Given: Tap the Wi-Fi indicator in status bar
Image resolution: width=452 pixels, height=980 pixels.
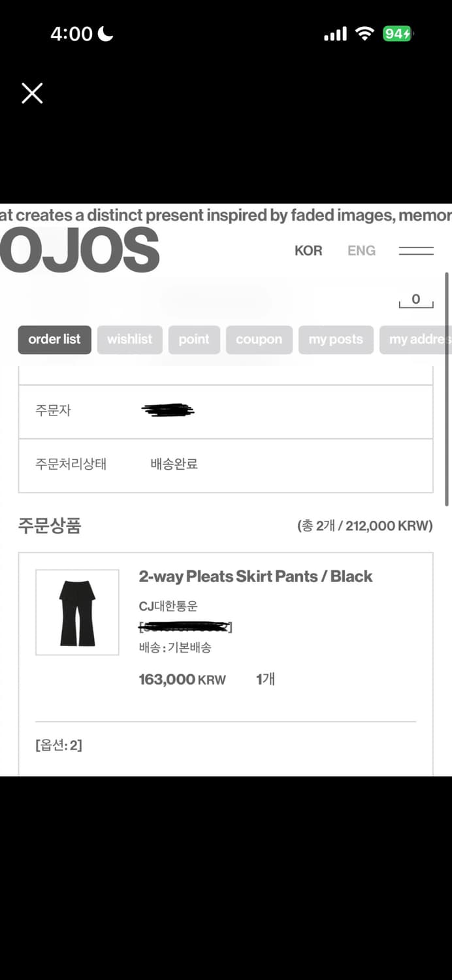Looking at the screenshot, I should coord(364,33).
